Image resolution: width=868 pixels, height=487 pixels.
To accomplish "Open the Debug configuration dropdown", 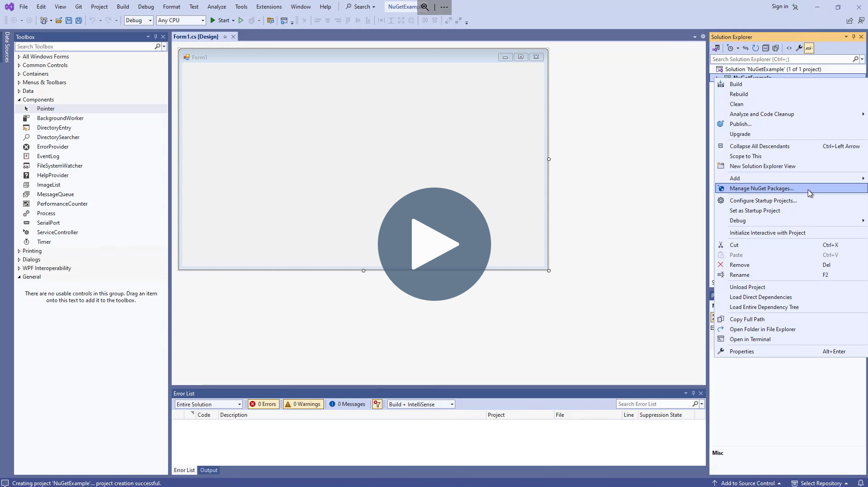I will tap(138, 20).
